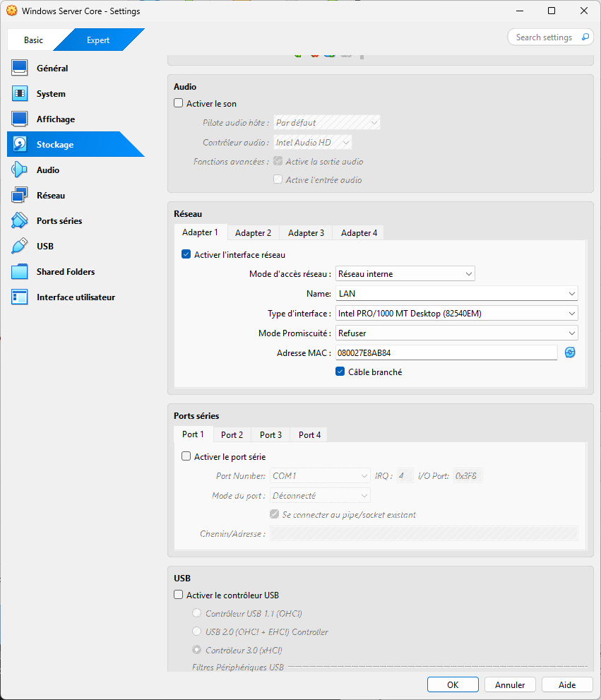Image resolution: width=601 pixels, height=700 pixels.
Task: Select the Adapter 1 tab
Action: coord(200,232)
